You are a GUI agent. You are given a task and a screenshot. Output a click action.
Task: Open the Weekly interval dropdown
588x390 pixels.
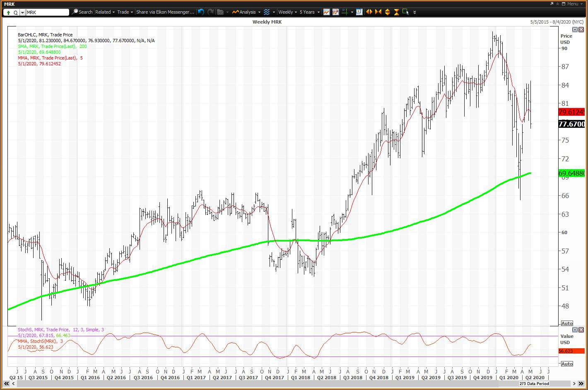pos(287,12)
